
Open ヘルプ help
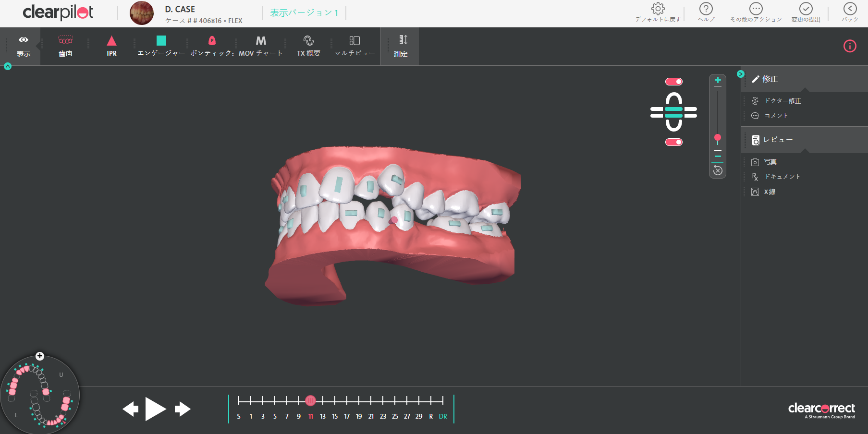pyautogui.click(x=706, y=12)
